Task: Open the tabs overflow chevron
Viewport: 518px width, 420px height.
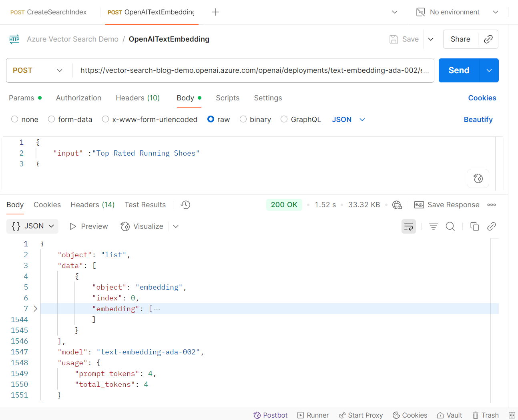Action: (395, 12)
